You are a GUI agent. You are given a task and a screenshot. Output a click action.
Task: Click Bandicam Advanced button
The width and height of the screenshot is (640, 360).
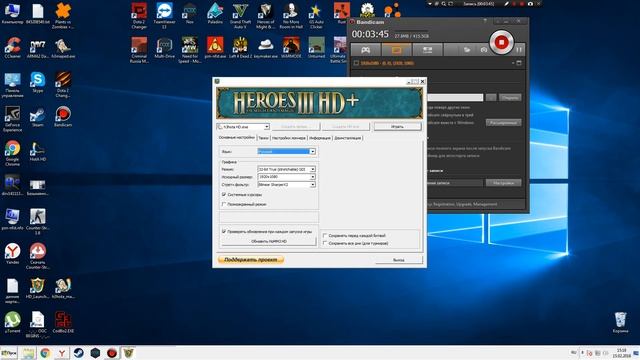click(x=503, y=122)
